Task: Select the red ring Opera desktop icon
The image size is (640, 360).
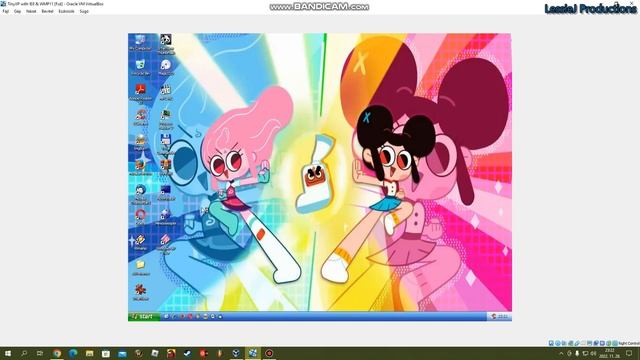Action: click(x=140, y=217)
